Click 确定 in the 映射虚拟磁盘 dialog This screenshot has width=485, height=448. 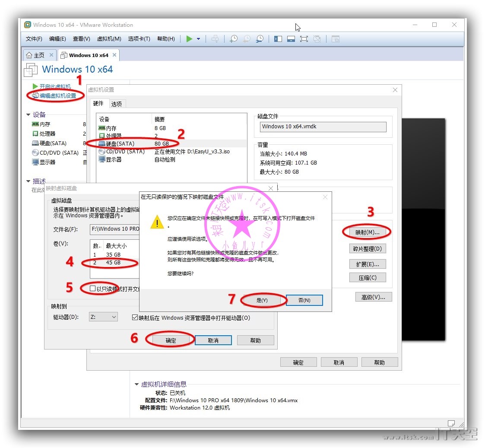pos(171,340)
